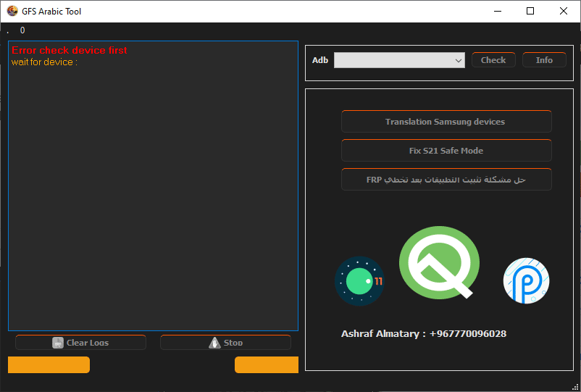Click the Android 11 logo icon
Image resolution: width=581 pixels, height=392 pixels.
pos(359,281)
